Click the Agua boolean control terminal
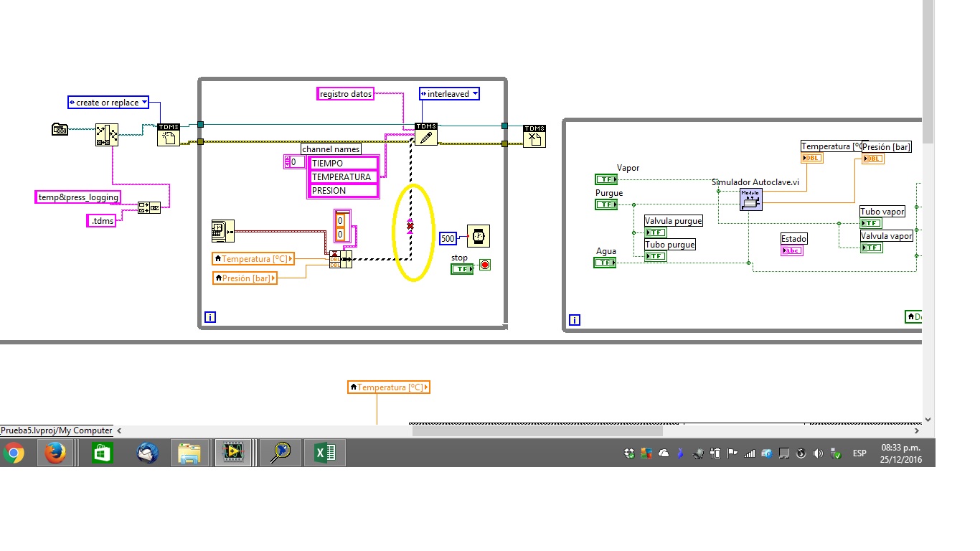The image size is (980, 551). (606, 263)
